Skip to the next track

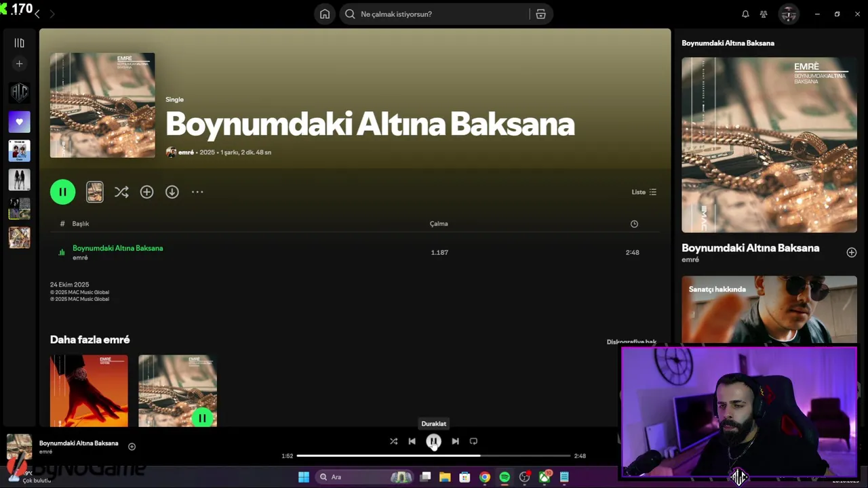coord(455,441)
